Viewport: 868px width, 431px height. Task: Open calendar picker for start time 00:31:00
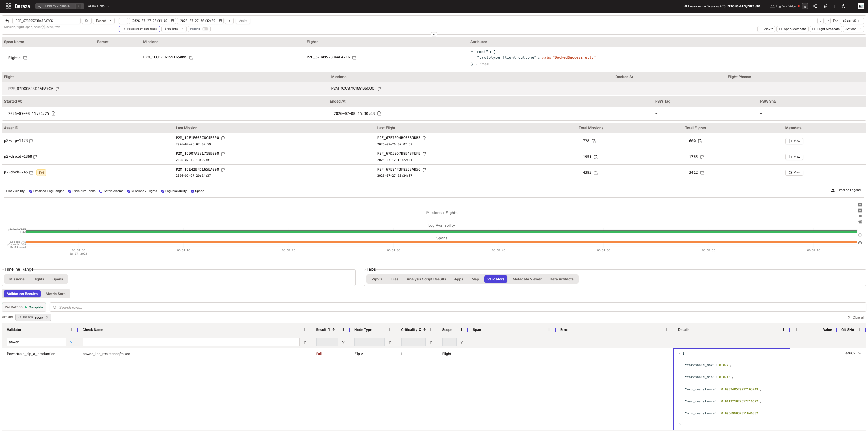click(173, 21)
